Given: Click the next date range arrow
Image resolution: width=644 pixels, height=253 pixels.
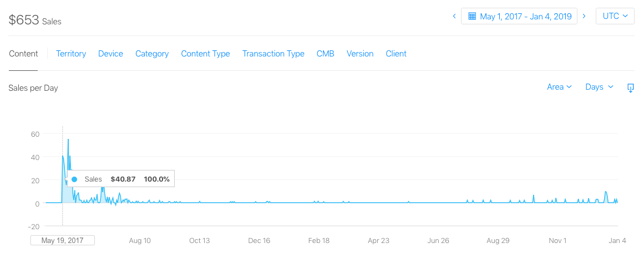Looking at the screenshot, I should (x=584, y=16).
